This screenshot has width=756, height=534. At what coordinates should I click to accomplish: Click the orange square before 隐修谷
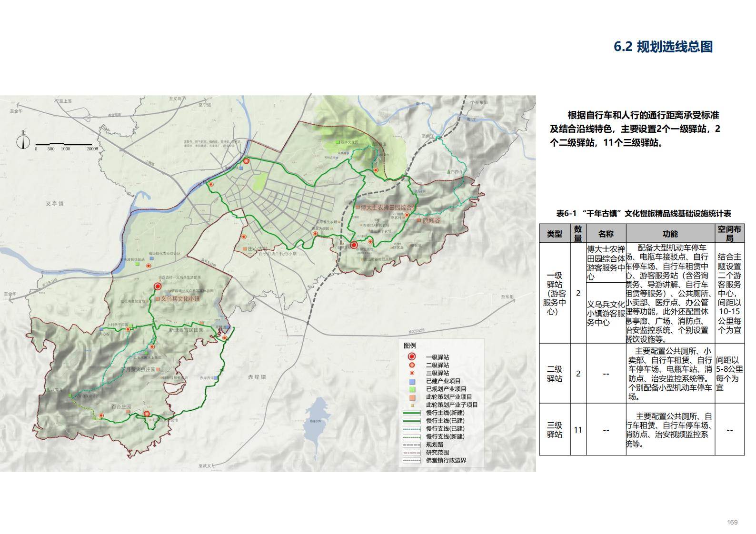click(419, 220)
